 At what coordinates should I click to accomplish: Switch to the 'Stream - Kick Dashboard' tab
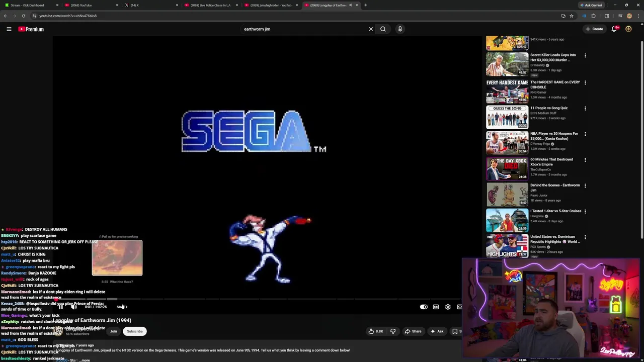pyautogui.click(x=30, y=5)
